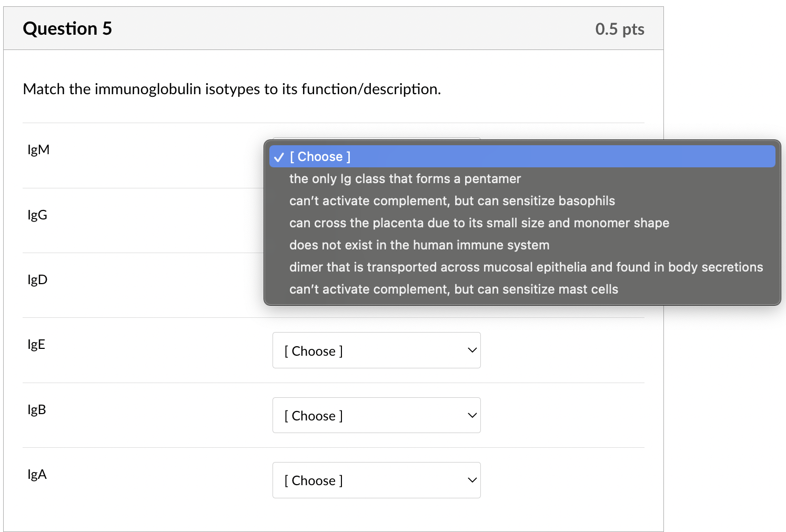Click the Question 5 heading
The height and width of the screenshot is (532, 786).
click(67, 28)
